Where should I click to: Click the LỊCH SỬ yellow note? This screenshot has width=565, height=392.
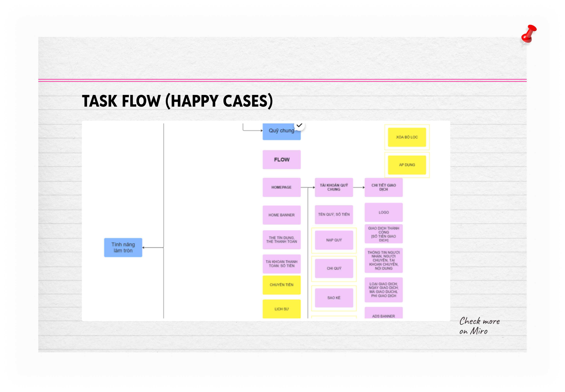pos(281,309)
